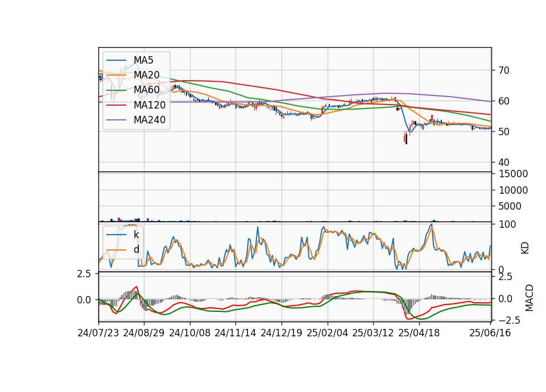The image size is (546, 392).
Task: Click the volume axis value 10000
Action: [514, 190]
